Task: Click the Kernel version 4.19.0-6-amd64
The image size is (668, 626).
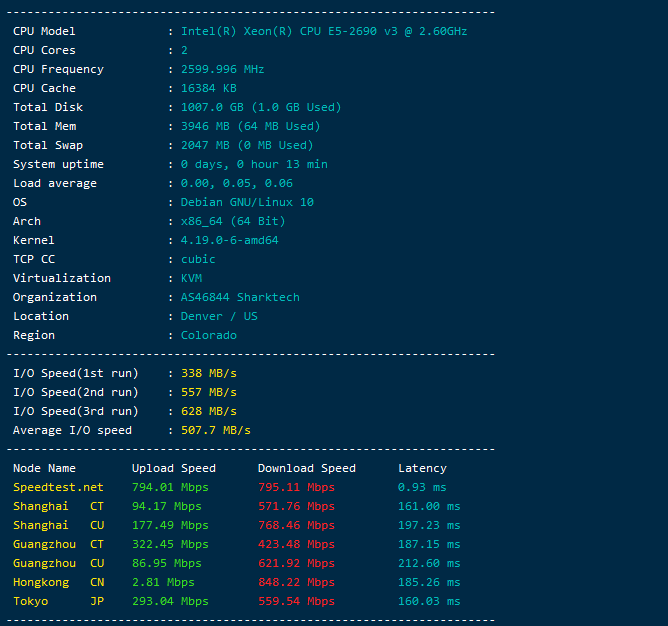Action: click(229, 240)
